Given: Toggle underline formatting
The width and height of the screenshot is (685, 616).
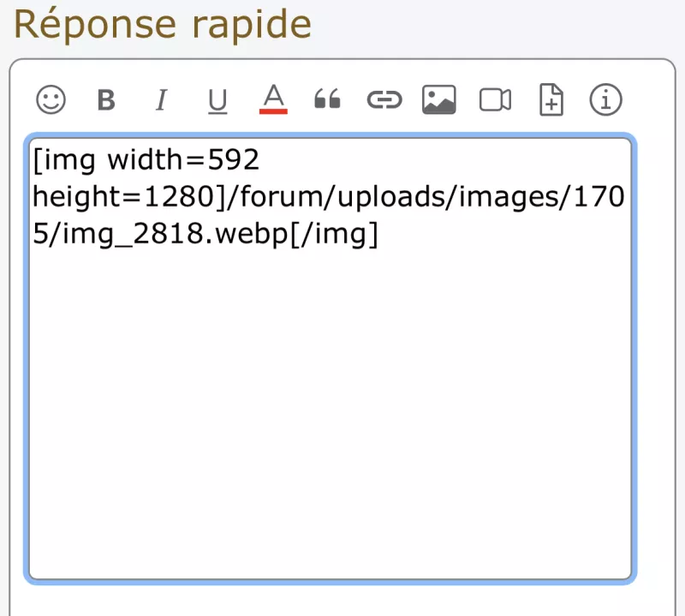Looking at the screenshot, I should (217, 101).
